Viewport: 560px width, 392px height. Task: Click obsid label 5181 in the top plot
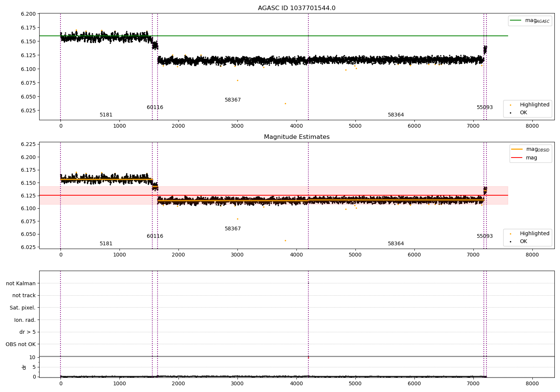106,115
